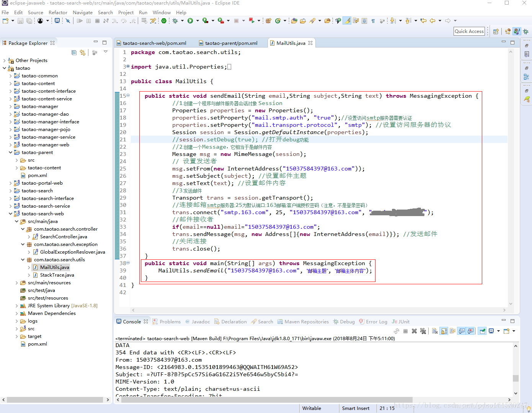Click Show Whitespace Characters pilcrow icon
Viewport: 532px width, 413px height.
pyautogui.click(x=373, y=21)
